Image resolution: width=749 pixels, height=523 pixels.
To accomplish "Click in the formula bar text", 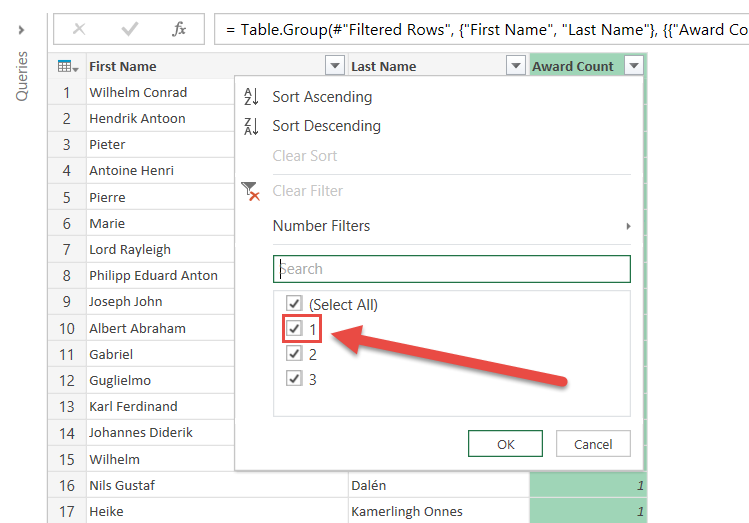I will click(480, 30).
